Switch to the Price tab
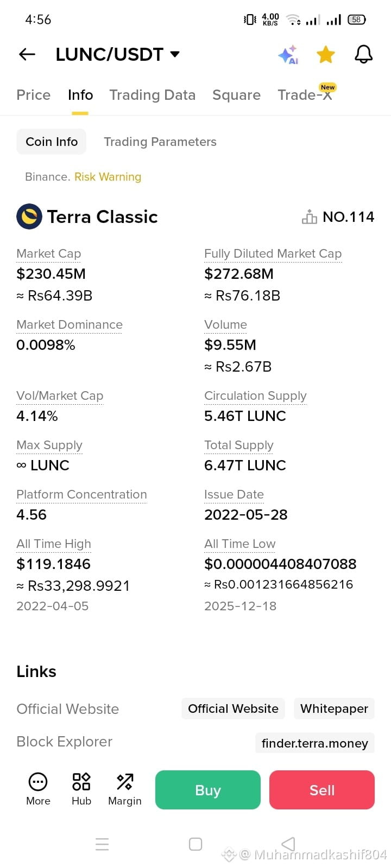This screenshot has width=391, height=868. (34, 95)
